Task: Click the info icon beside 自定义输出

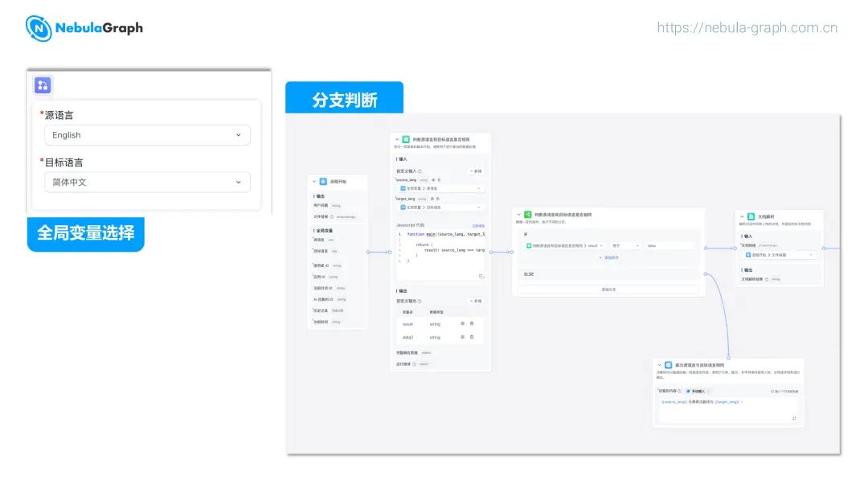Action: (420, 302)
